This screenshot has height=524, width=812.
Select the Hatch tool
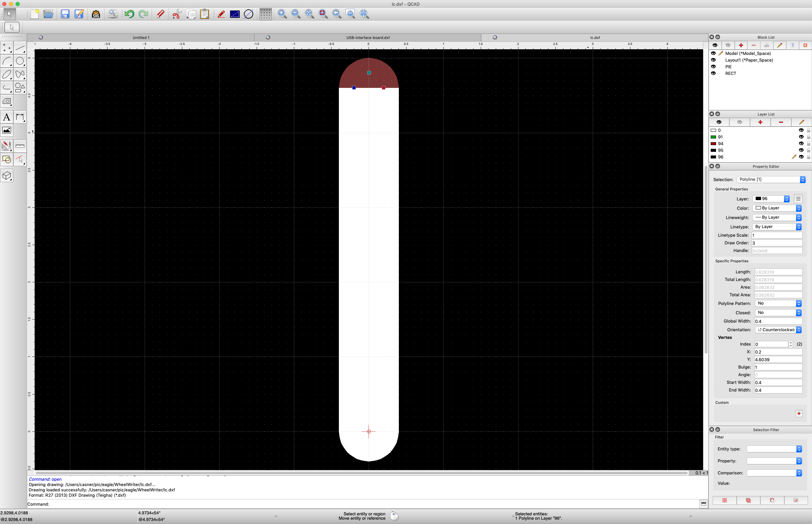(x=7, y=102)
